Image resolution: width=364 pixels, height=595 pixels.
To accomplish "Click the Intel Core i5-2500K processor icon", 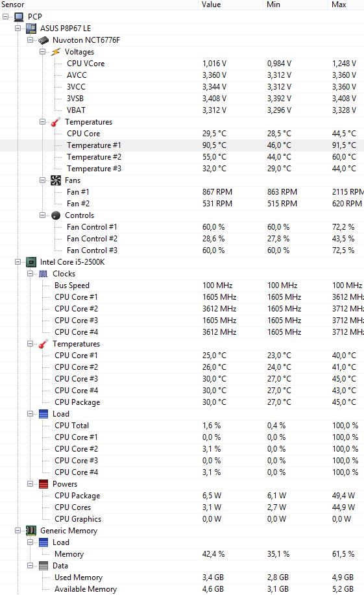I will pos(30,262).
